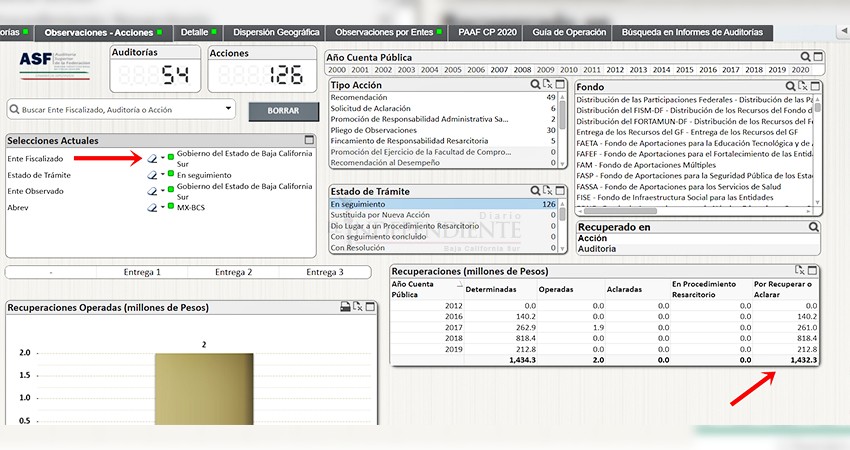The image size is (850, 450).
Task: Toggle the green lock indicator for Estado de Trámite
Action: pyautogui.click(x=171, y=174)
